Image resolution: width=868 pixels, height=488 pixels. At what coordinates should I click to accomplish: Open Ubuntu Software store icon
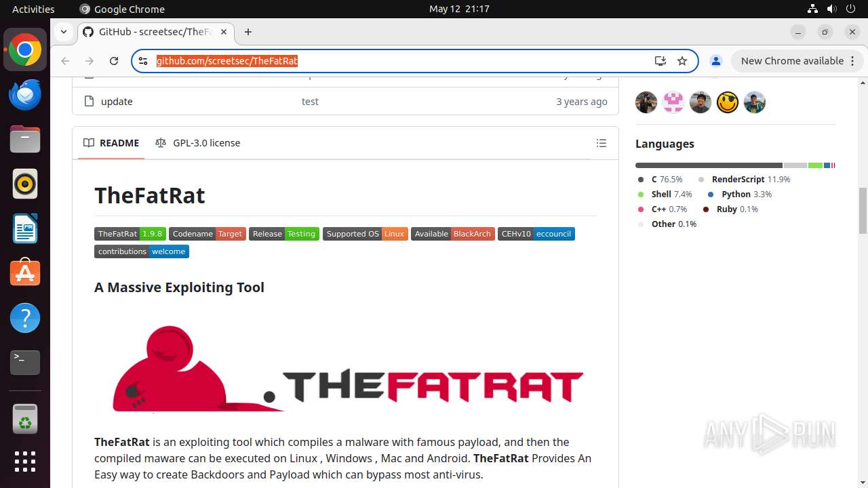pyautogui.click(x=25, y=273)
